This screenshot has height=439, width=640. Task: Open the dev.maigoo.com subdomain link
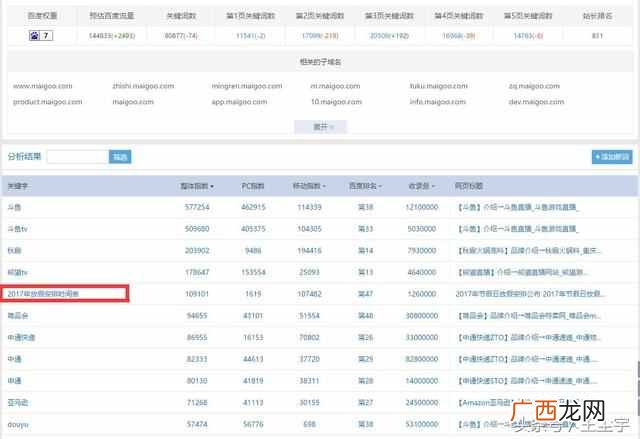[536, 102]
